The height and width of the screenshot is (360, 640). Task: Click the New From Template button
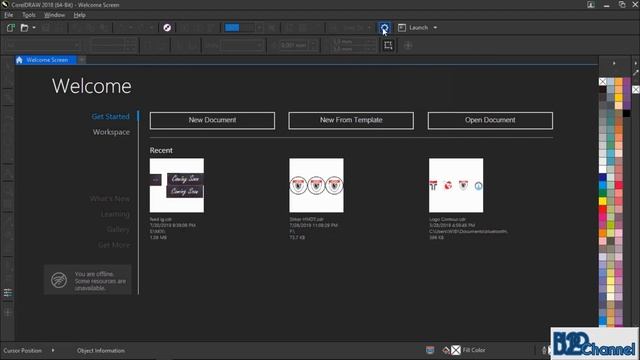(x=351, y=120)
